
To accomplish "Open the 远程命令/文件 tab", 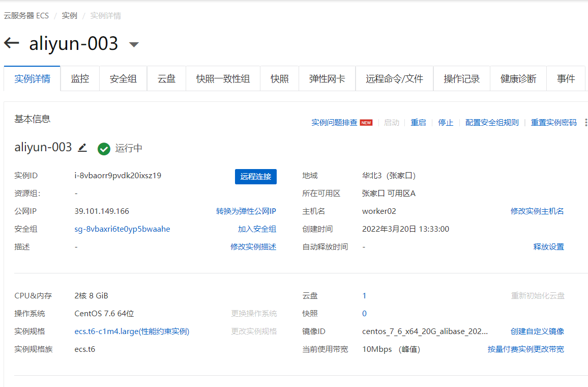I will (395, 79).
